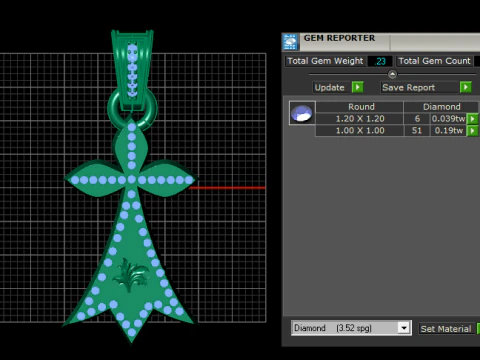Click the gem count cell showing 51
This screenshot has width=480, height=360.
coord(417,131)
